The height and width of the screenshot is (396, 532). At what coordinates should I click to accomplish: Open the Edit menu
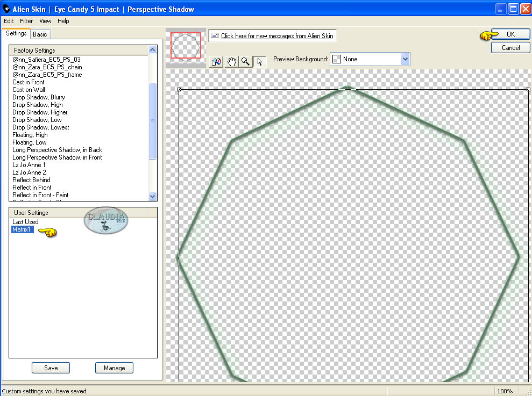pyautogui.click(x=9, y=21)
